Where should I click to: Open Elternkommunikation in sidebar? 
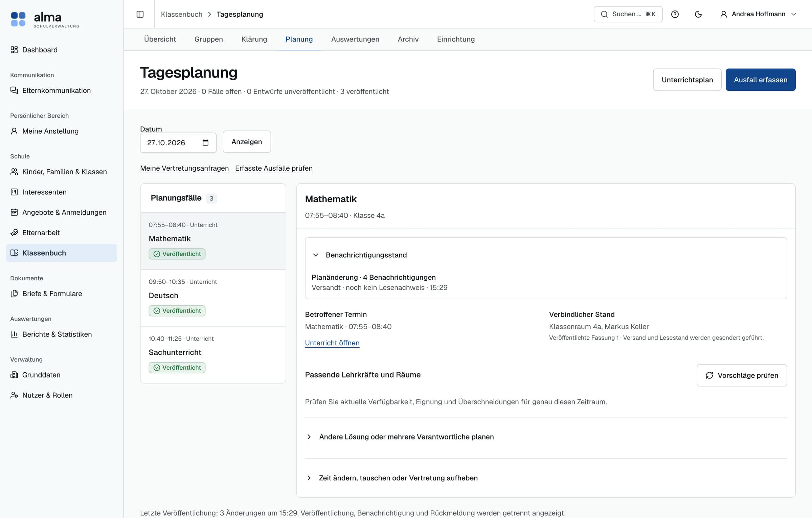click(62, 90)
